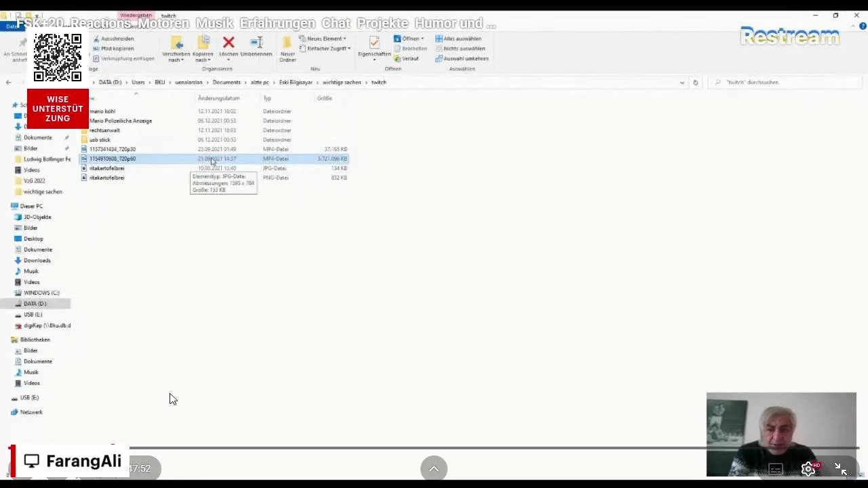Open the Verschieben nach move-to menu
The width and height of the screenshot is (868, 488).
click(x=176, y=49)
